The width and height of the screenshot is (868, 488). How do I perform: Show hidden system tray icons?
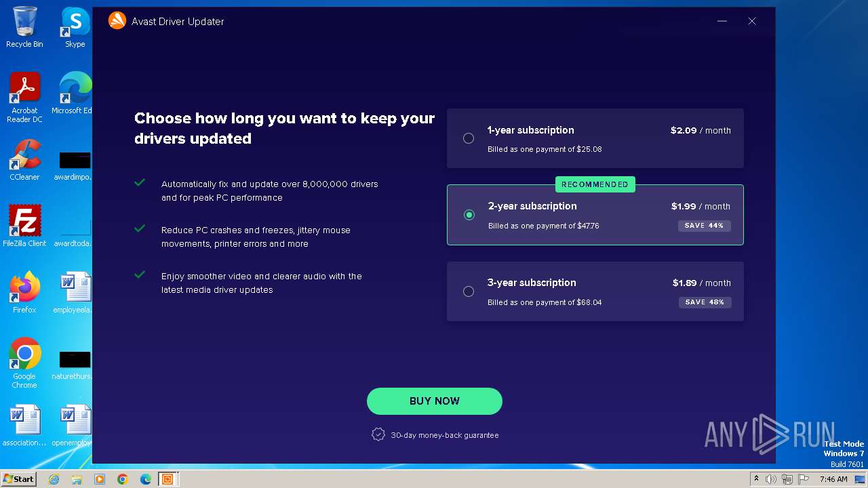(756, 479)
